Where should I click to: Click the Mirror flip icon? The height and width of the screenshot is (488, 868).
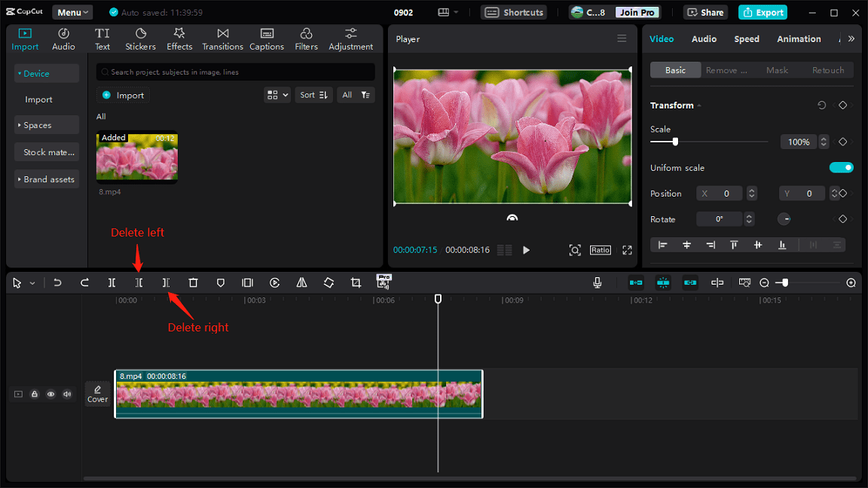point(301,282)
